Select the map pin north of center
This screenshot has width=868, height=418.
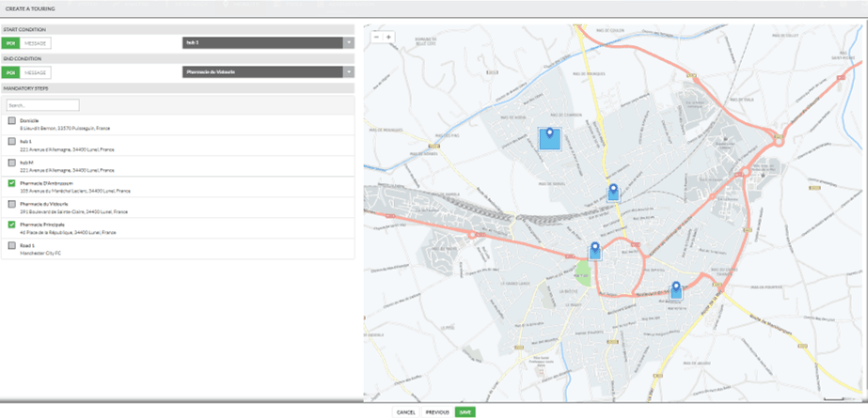click(x=613, y=193)
